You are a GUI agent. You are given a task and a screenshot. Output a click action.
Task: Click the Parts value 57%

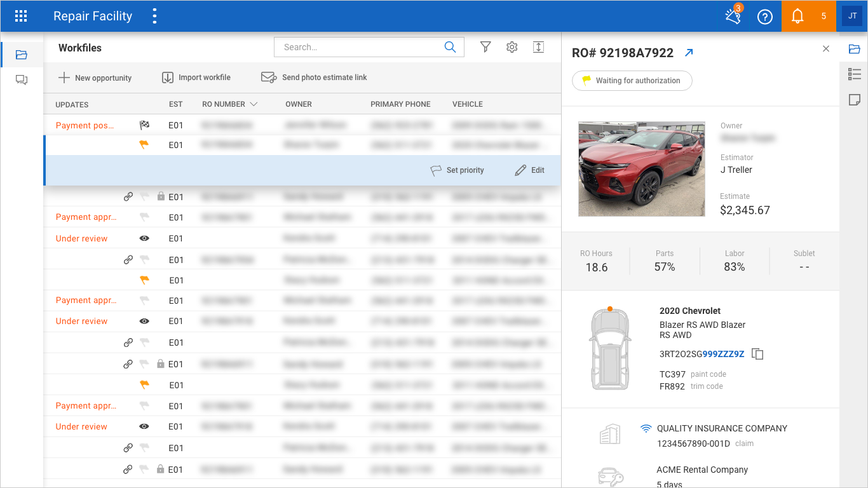pos(665,267)
